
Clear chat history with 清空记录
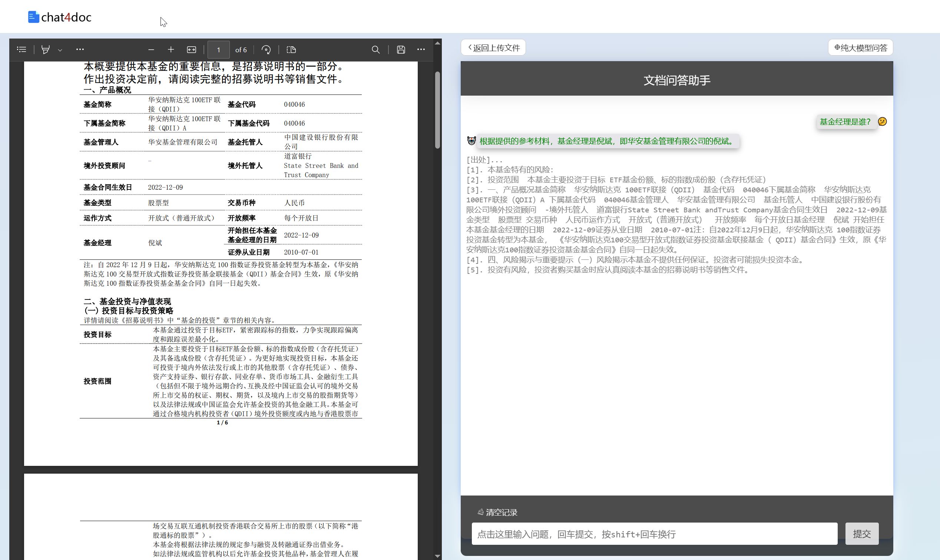(x=497, y=512)
